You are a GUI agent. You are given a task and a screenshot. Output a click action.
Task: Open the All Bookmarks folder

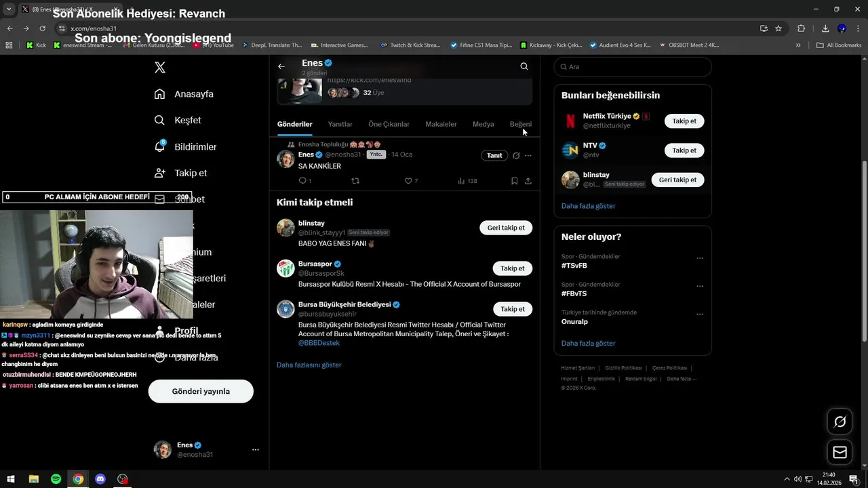(x=839, y=45)
